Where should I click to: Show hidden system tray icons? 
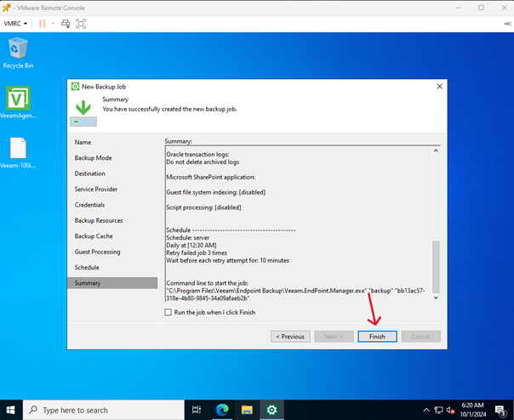pyautogui.click(x=428, y=410)
